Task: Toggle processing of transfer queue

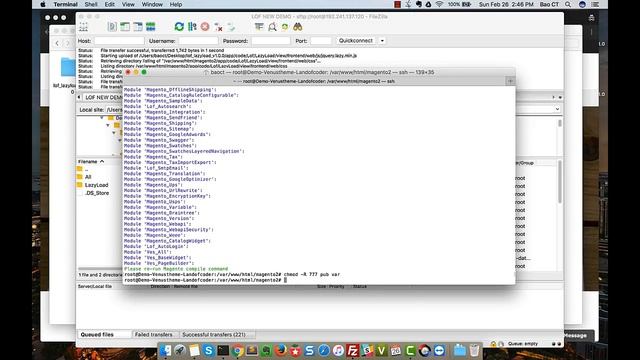Action: pos(192,27)
